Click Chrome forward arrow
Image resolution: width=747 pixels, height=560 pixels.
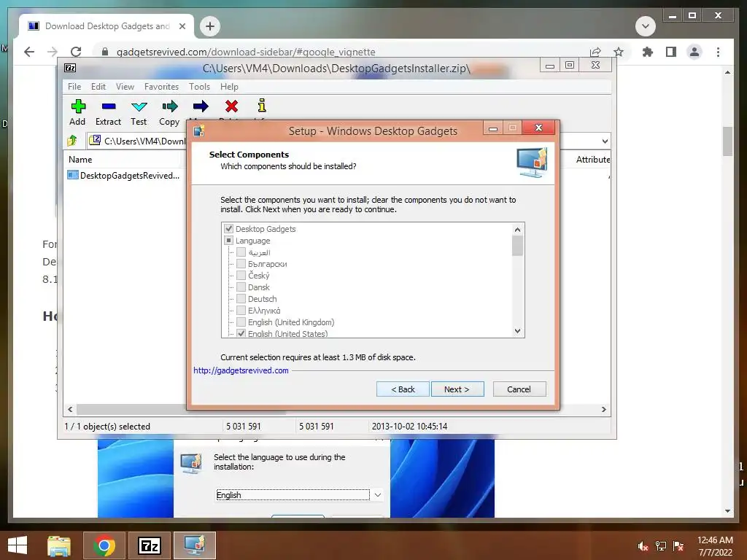[53, 52]
